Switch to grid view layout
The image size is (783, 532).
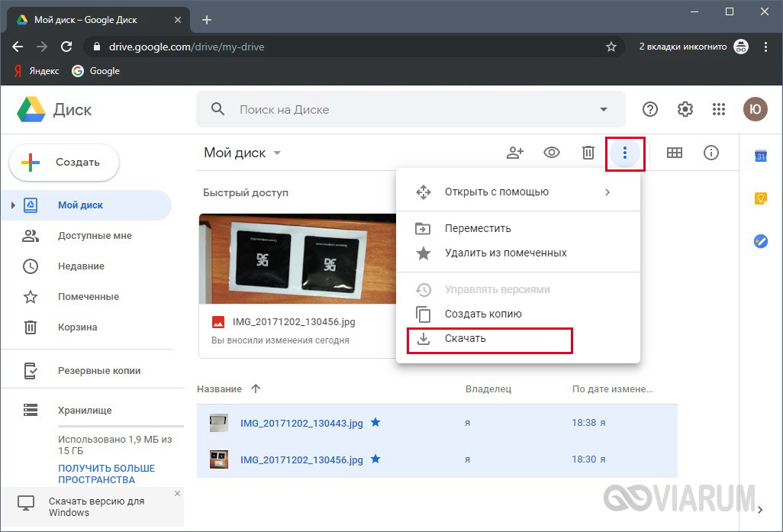674,153
